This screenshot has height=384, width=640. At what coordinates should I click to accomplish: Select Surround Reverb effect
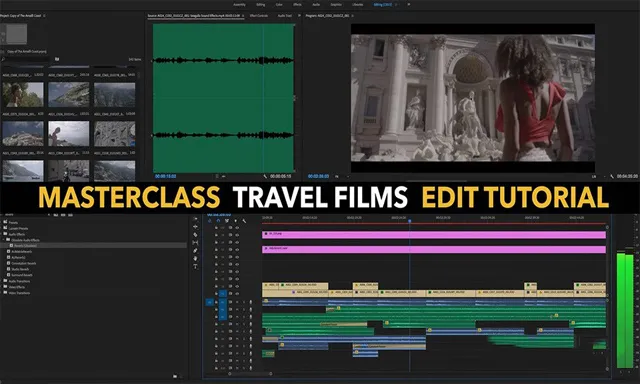[x=22, y=275]
